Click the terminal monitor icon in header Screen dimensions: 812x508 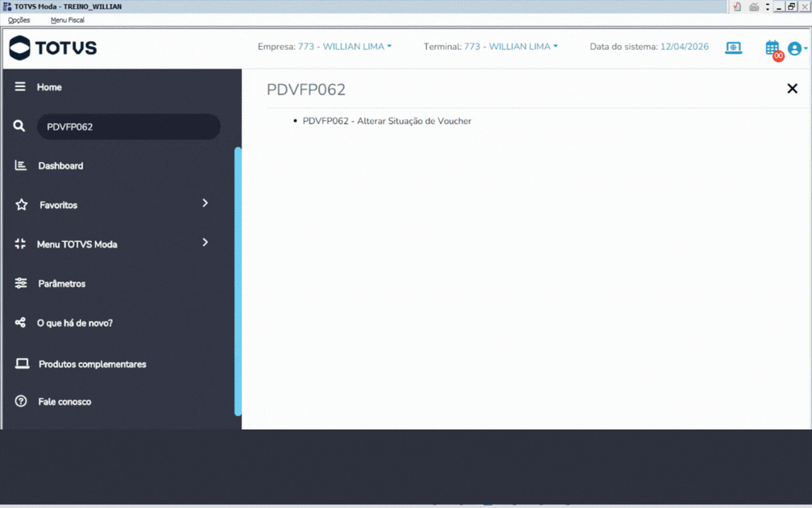733,48
